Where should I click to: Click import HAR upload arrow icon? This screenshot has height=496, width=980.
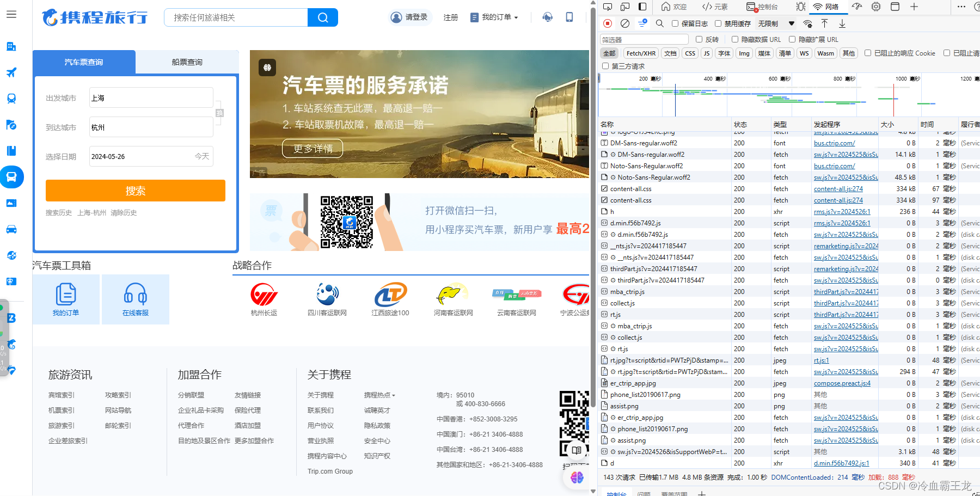click(x=825, y=23)
